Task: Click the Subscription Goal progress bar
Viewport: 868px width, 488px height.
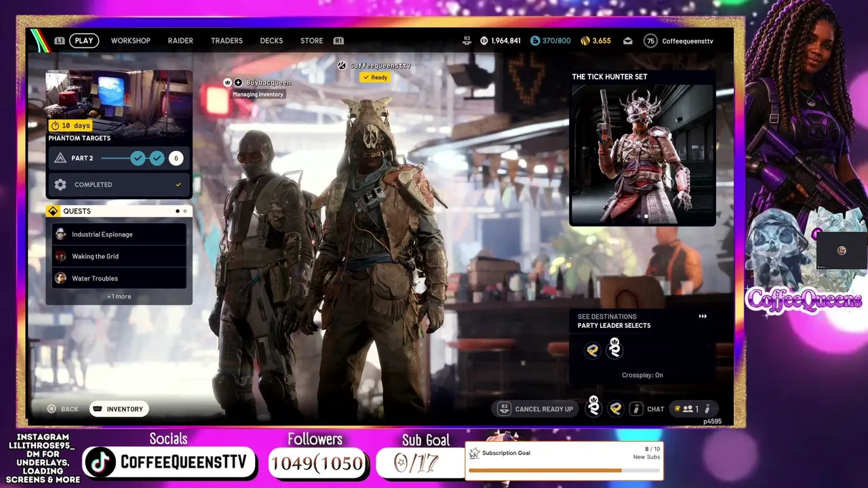Action: (564, 470)
